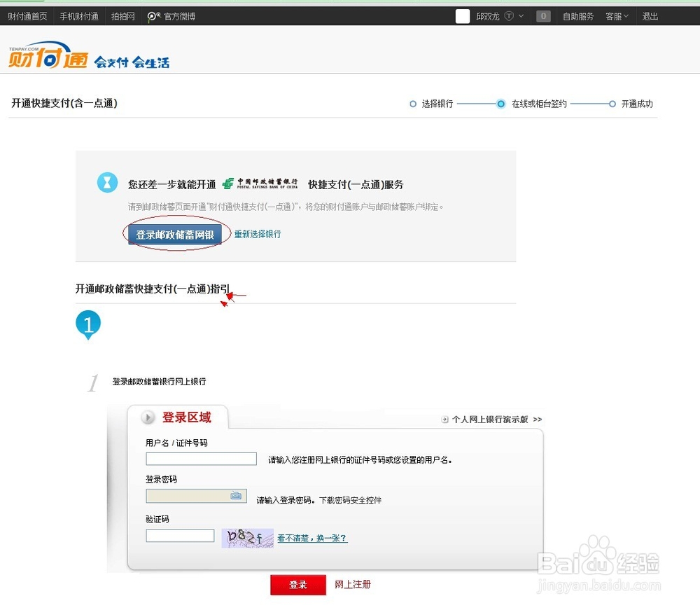Screen dimensions: 700x610
Task: Focus the 登录密码 input field
Action: [x=197, y=496]
